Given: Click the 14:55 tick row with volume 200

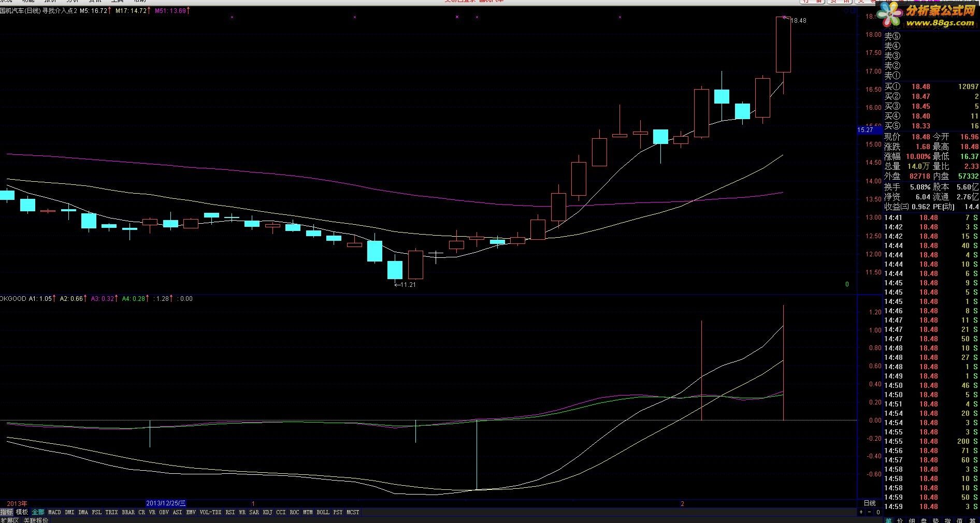Looking at the screenshot, I should pos(931,442).
